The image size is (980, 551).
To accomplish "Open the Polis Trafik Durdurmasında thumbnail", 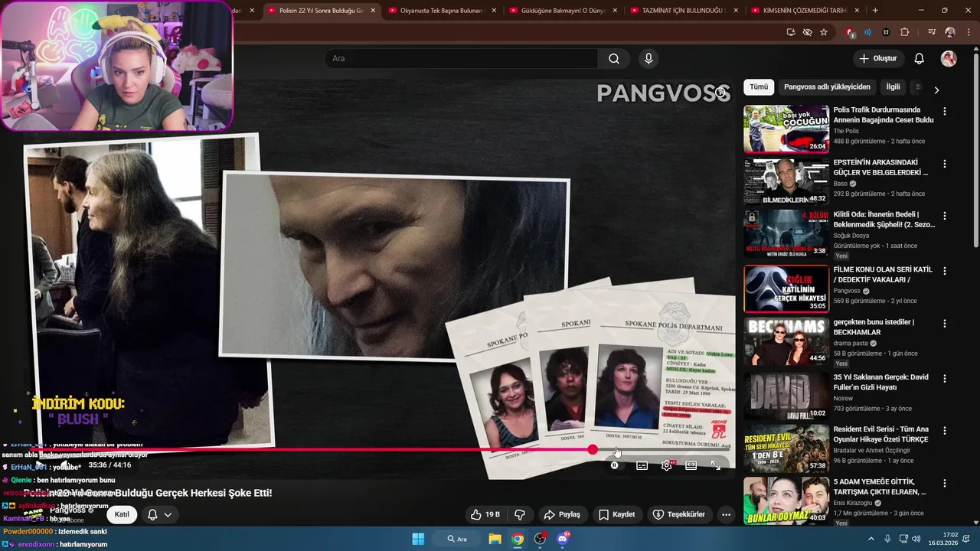I will [786, 129].
